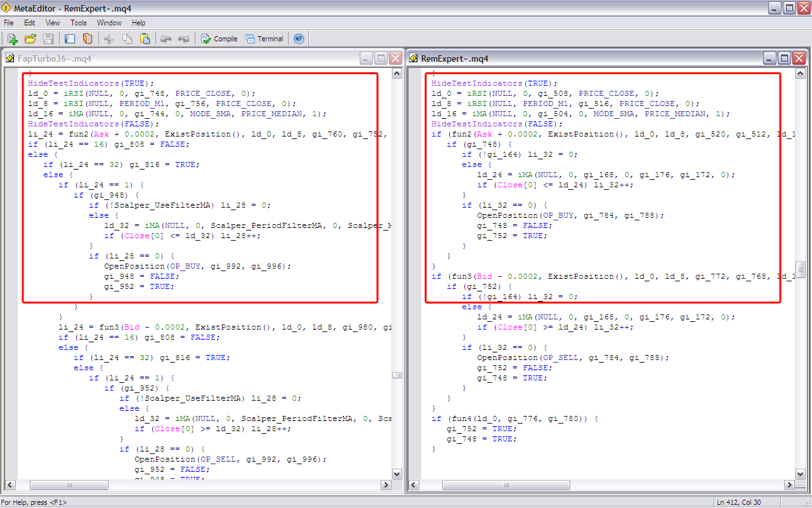Click the Open folder toolbar icon
The image size is (812, 508).
(30, 39)
